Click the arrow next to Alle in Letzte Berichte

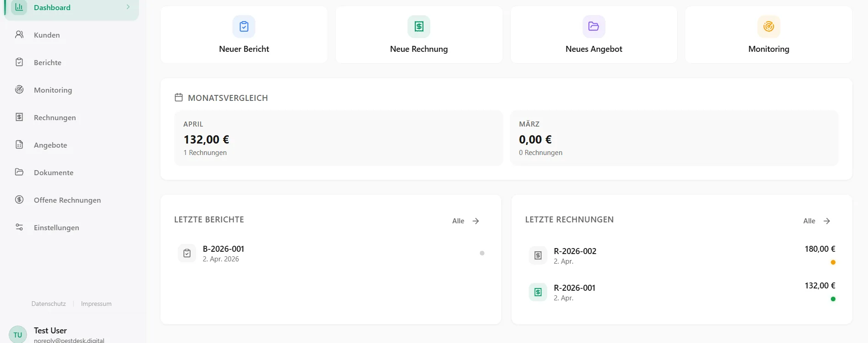click(476, 221)
